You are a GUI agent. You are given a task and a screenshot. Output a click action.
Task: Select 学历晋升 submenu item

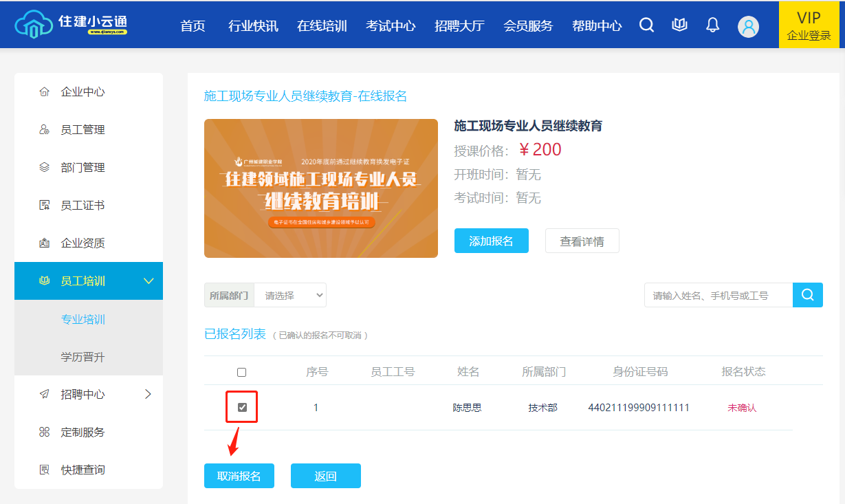click(83, 358)
